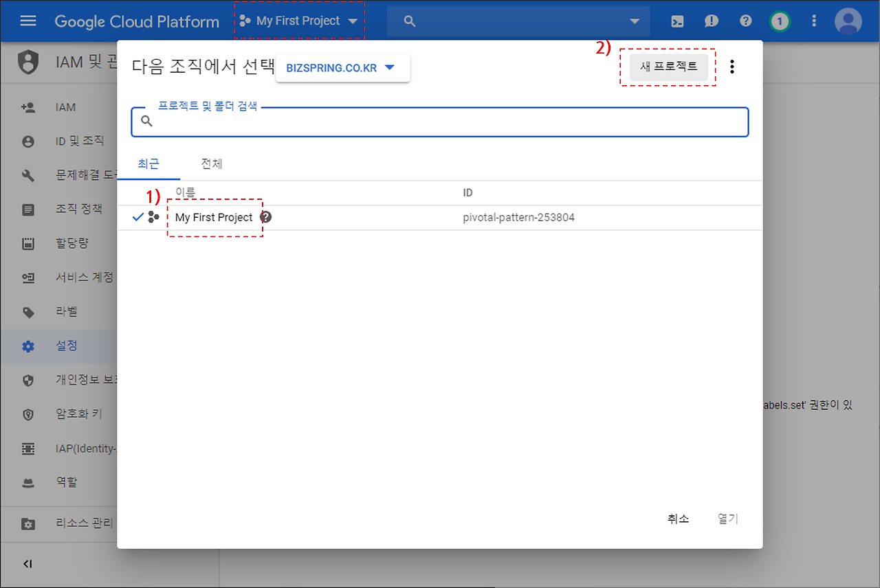This screenshot has height=588, width=880.
Task: Switch to the 전체 tab
Action: (x=211, y=163)
